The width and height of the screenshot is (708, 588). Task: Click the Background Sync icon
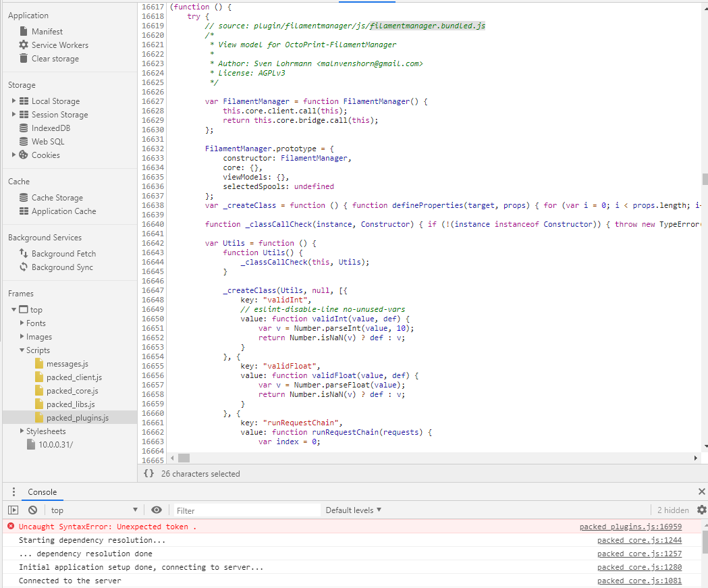[x=24, y=267]
